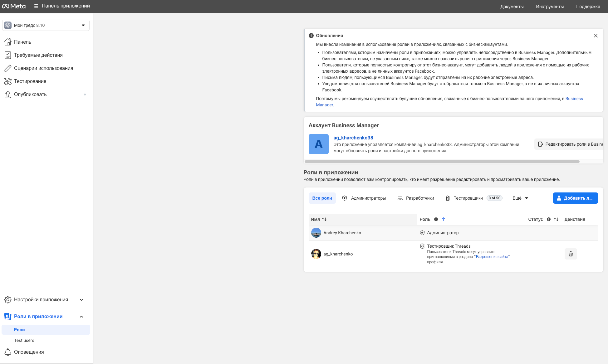Screen dimensions: 608x364
Task: Click the horizontal scrollbar under Business Manager card
Action: (442, 162)
